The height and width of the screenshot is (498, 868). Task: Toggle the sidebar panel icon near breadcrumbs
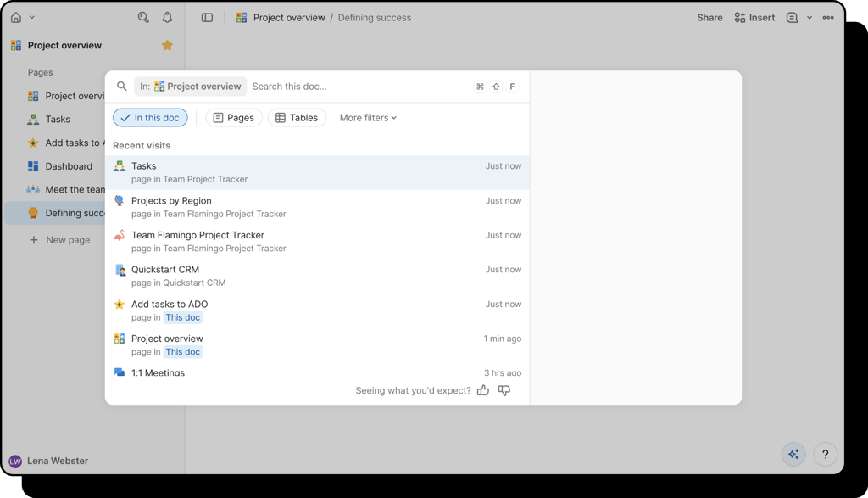point(208,17)
